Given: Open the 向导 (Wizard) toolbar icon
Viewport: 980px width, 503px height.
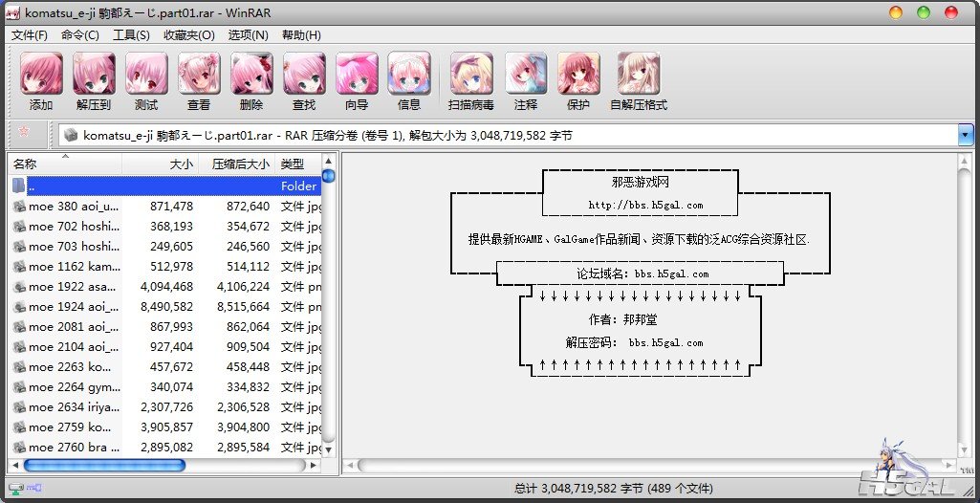Looking at the screenshot, I should (357, 74).
